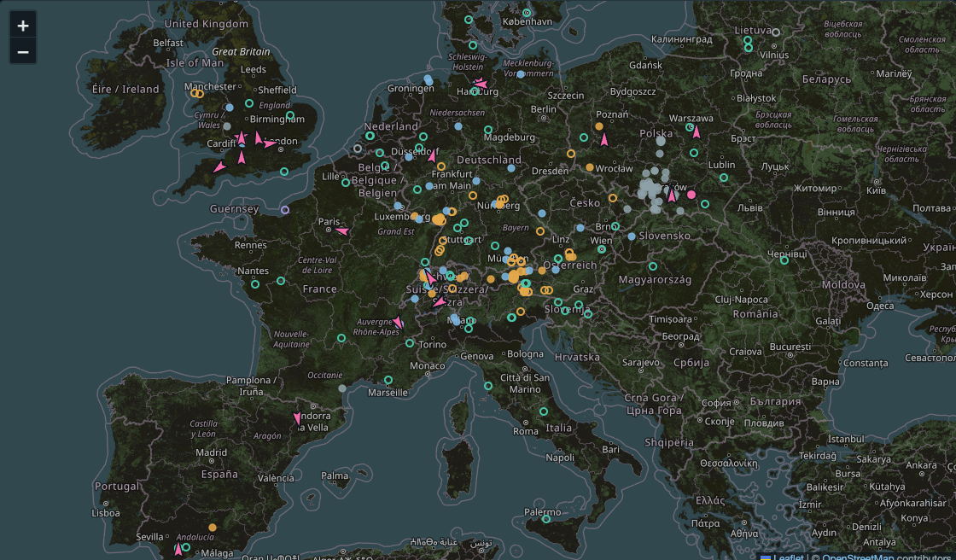Screen dimensions: 956x560
Task: Select the orange dot marker in Andalucía
Action: tap(213, 528)
